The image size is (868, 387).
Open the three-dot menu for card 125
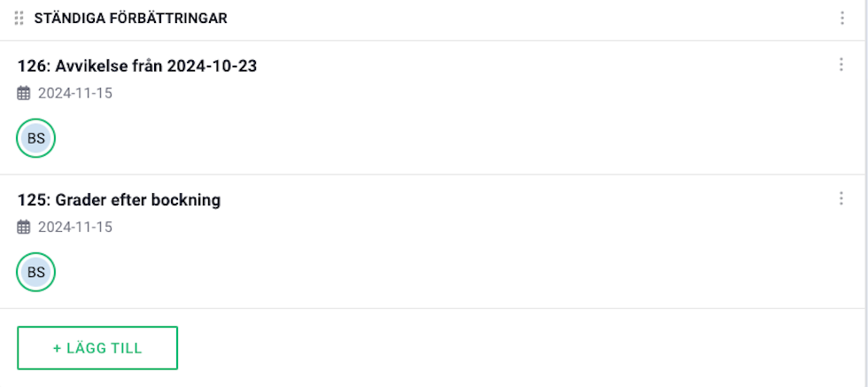click(x=841, y=198)
